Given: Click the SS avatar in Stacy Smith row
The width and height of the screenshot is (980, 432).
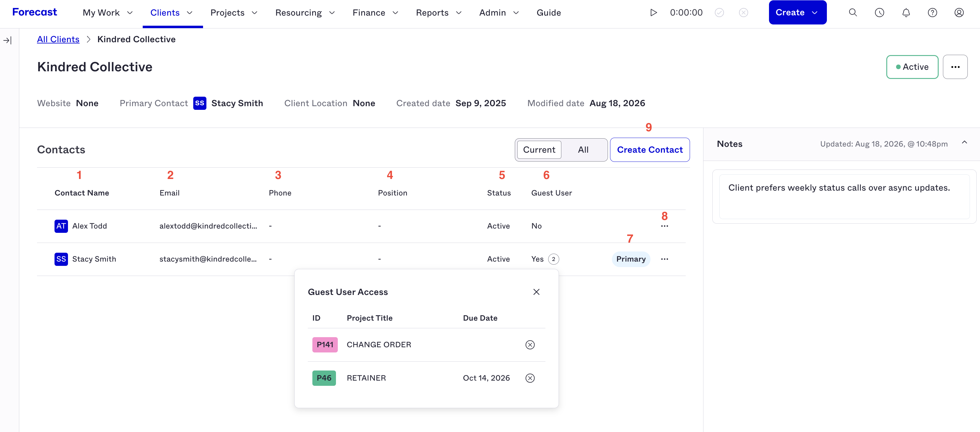Looking at the screenshot, I should (x=61, y=259).
